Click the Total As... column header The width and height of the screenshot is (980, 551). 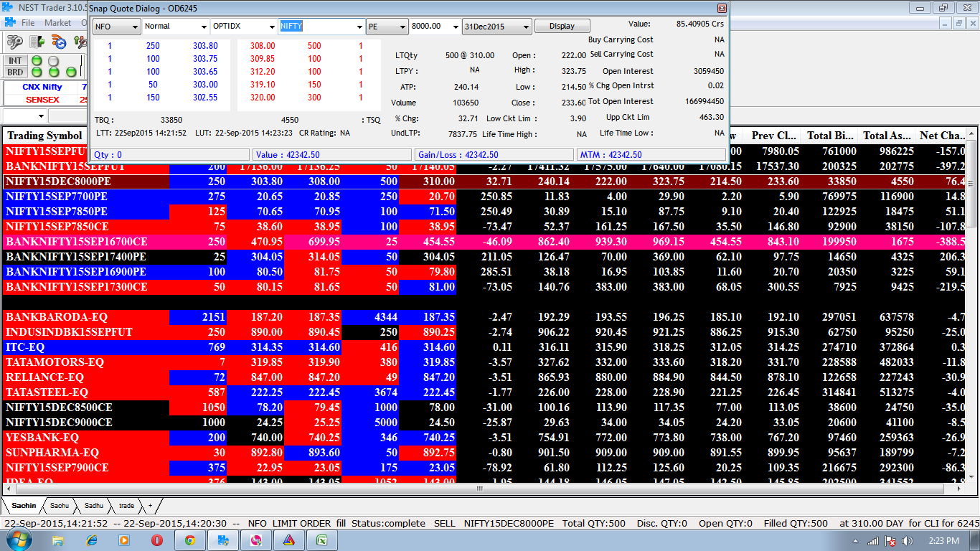click(x=887, y=136)
